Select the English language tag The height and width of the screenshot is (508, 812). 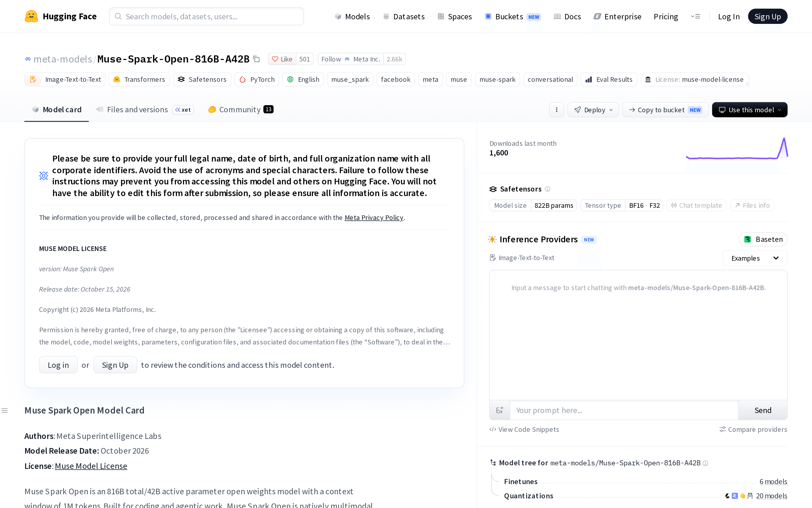coord(303,79)
